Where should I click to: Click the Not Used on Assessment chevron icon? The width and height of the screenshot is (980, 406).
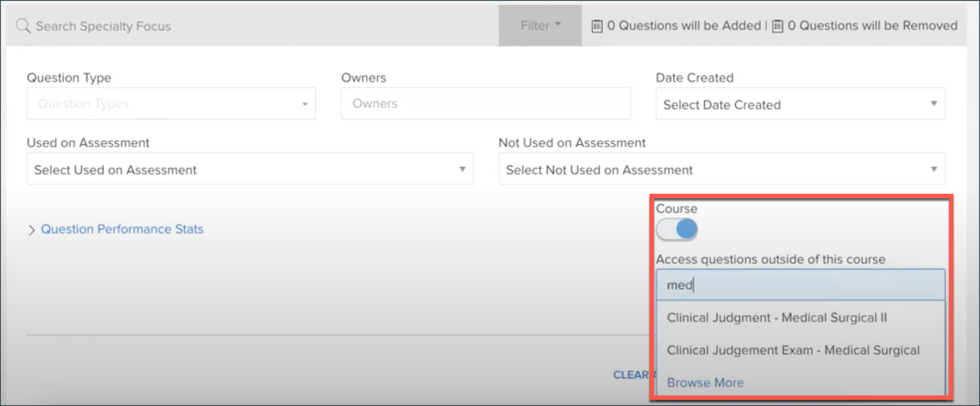click(934, 169)
